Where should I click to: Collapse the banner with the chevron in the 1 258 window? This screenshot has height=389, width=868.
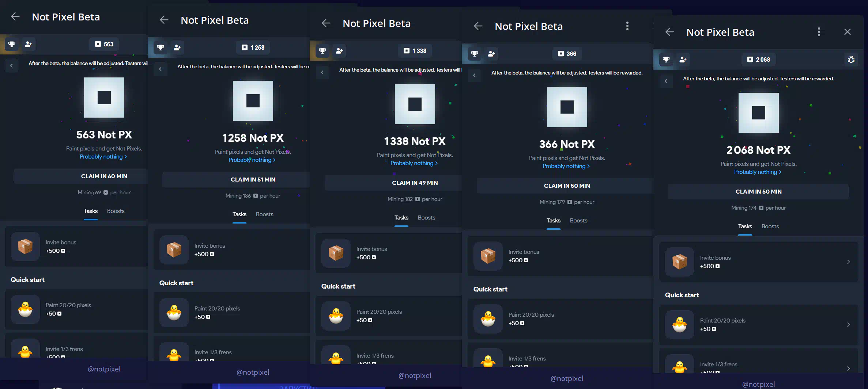pyautogui.click(x=160, y=69)
